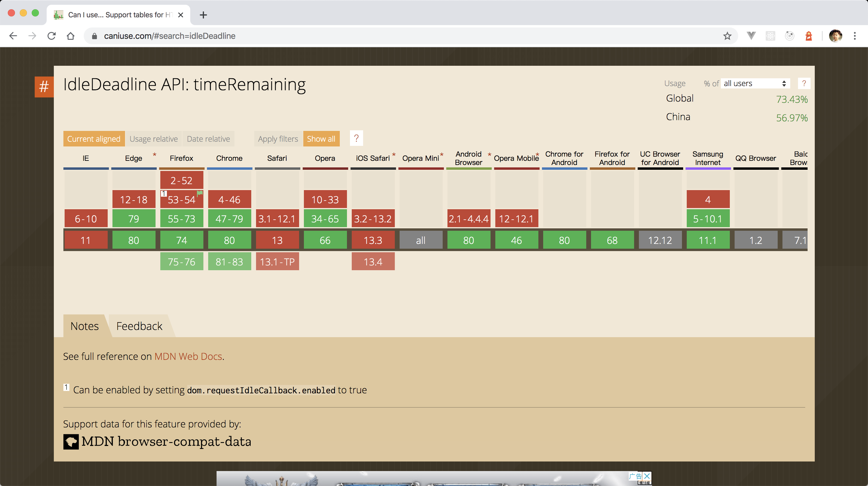Open the Feedback tab
Viewport: 868px width, 486px height.
pyautogui.click(x=139, y=326)
